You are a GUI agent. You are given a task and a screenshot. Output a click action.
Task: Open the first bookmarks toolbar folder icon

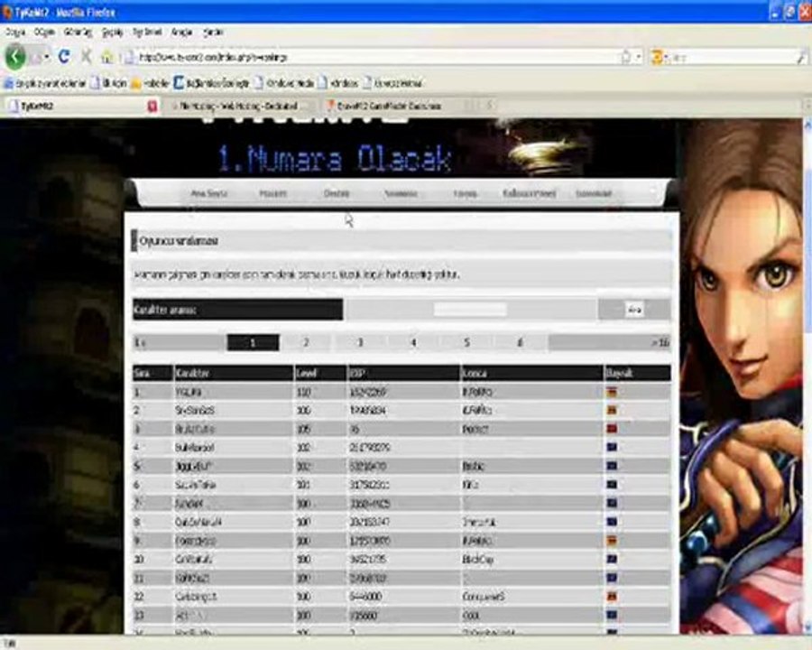click(x=9, y=83)
